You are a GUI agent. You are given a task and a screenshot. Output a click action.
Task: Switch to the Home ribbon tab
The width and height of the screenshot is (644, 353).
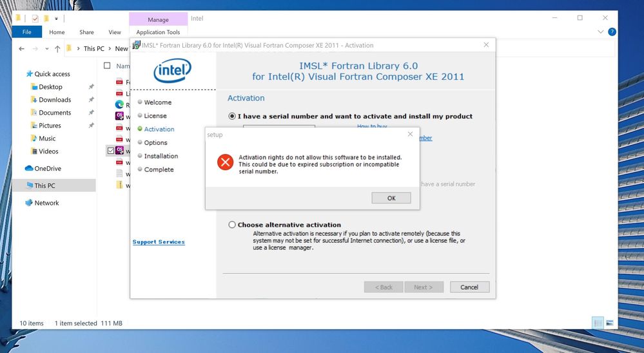tap(57, 32)
